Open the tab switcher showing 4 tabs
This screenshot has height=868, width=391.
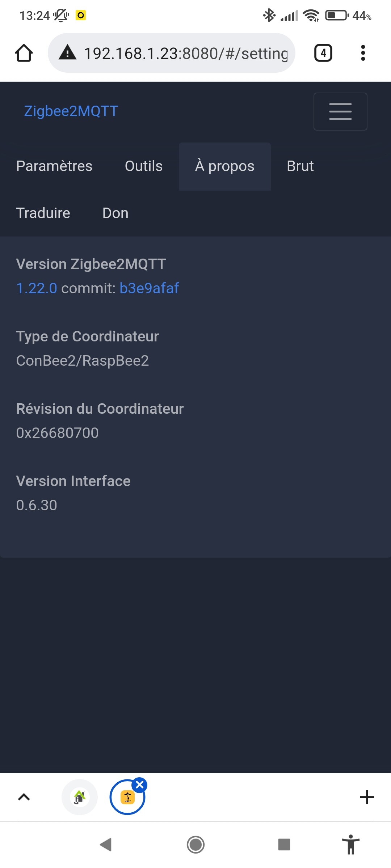coord(323,53)
